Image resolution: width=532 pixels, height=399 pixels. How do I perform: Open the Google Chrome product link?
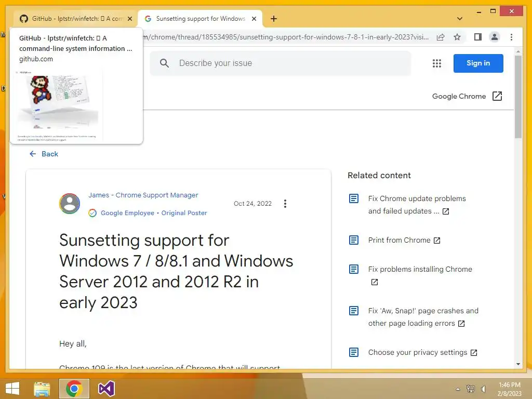[x=459, y=96]
